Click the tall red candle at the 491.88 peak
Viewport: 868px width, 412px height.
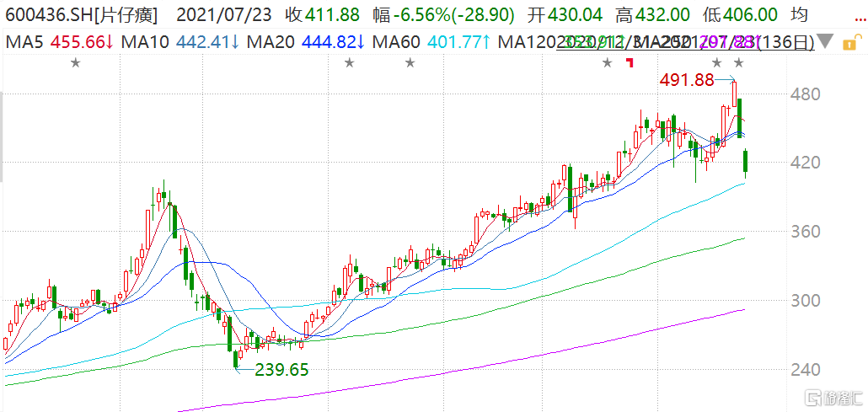[735, 93]
